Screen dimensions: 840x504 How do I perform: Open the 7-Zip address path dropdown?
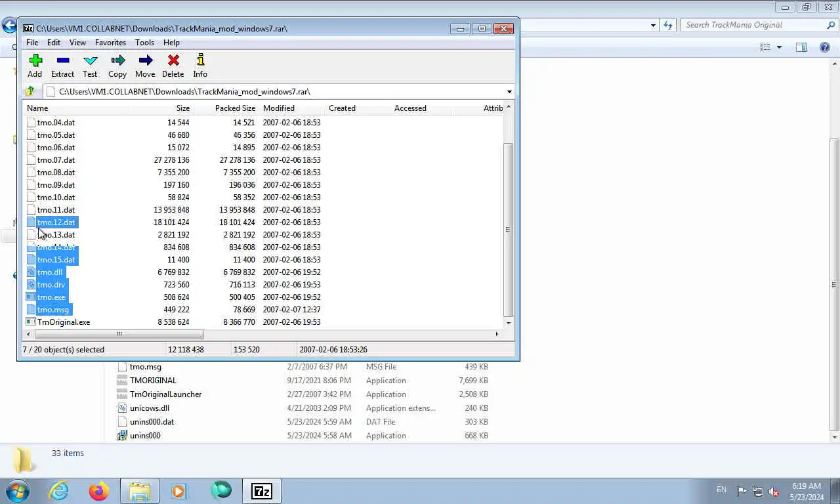click(x=509, y=92)
